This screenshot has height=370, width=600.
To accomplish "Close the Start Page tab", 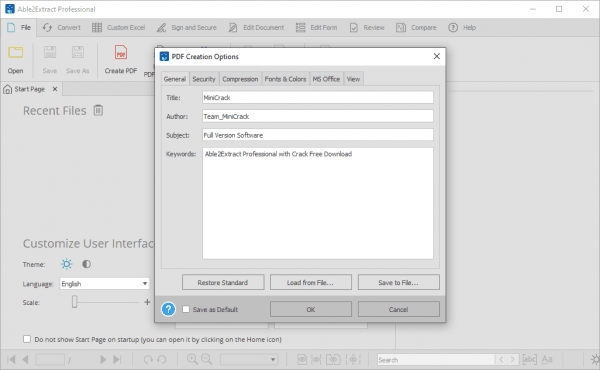I will pyautogui.click(x=55, y=89).
